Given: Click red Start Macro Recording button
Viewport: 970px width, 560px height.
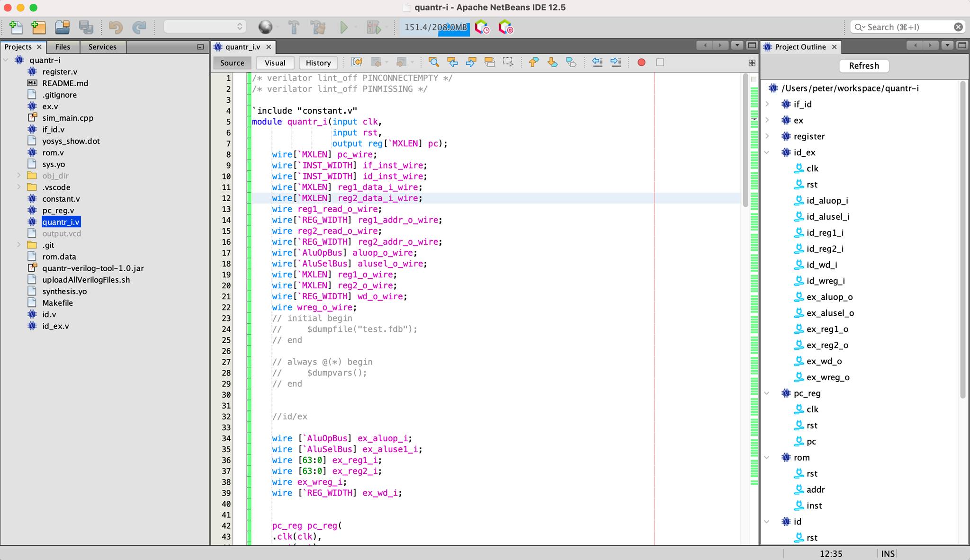Looking at the screenshot, I should [x=641, y=62].
